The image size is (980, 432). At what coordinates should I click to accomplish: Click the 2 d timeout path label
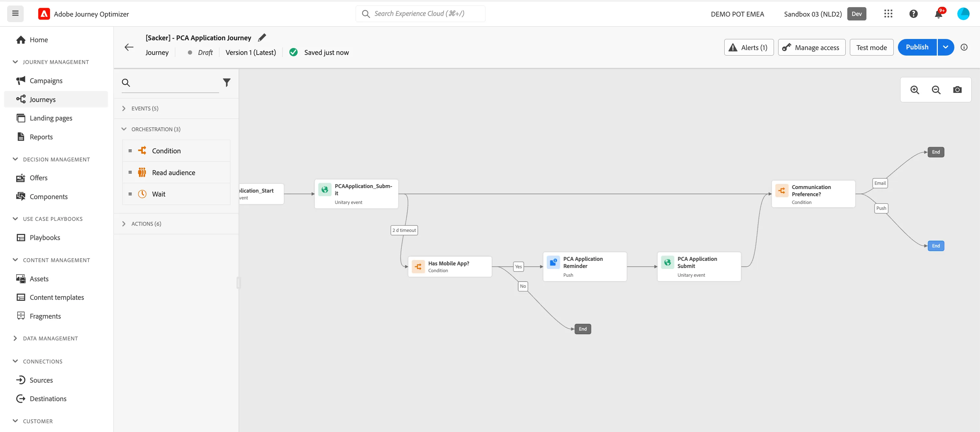pyautogui.click(x=404, y=230)
